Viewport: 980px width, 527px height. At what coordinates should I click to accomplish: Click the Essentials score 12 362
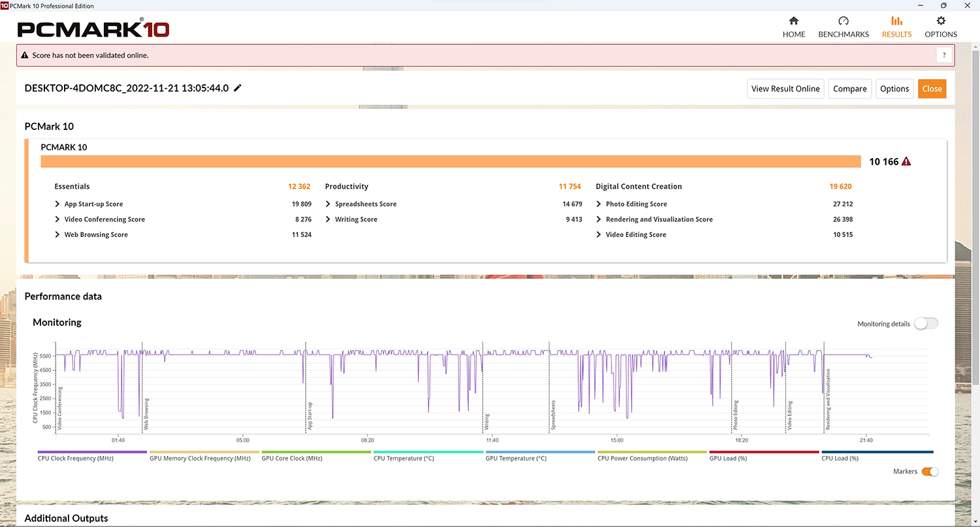click(x=299, y=187)
